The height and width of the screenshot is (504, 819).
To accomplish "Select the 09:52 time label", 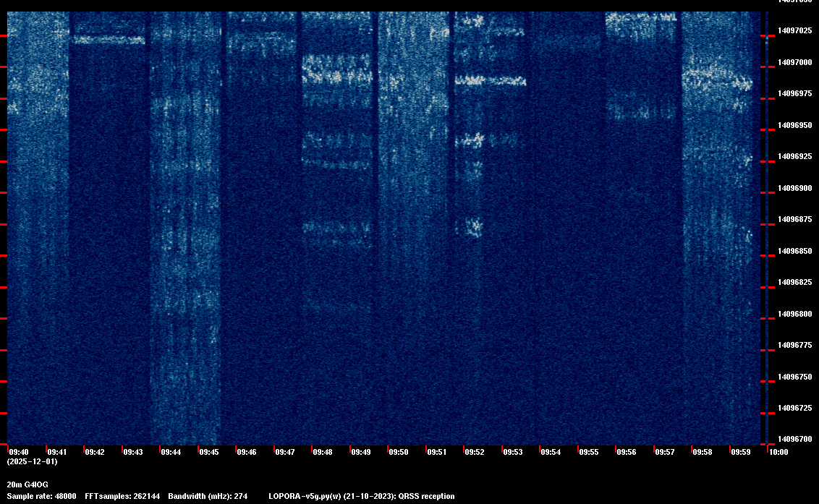I will point(475,452).
